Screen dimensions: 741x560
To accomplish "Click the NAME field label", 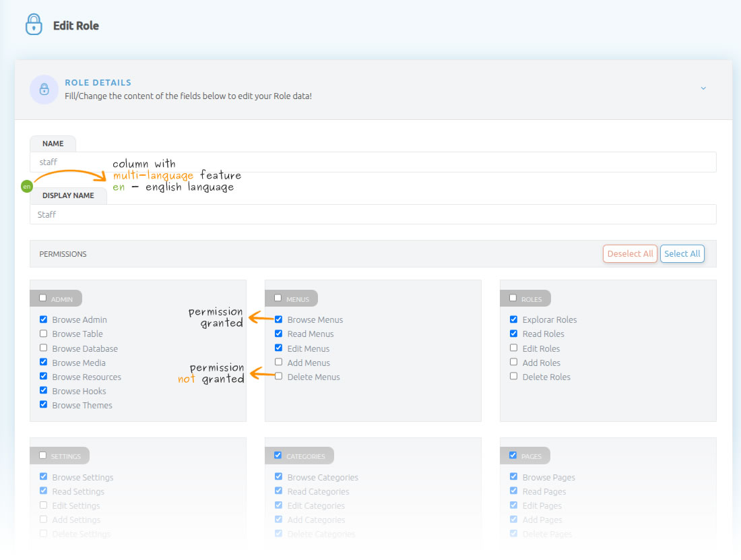I will pyautogui.click(x=53, y=144).
